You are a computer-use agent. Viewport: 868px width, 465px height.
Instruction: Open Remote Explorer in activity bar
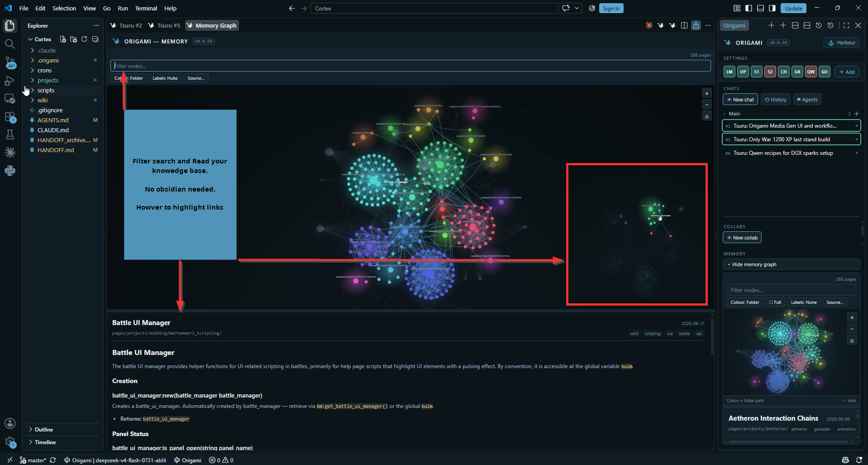(x=10, y=99)
